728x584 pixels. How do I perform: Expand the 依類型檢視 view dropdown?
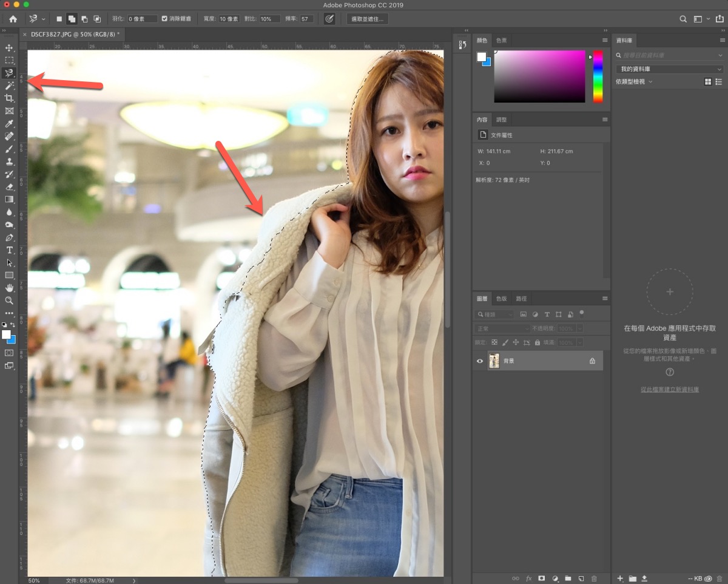pyautogui.click(x=635, y=81)
